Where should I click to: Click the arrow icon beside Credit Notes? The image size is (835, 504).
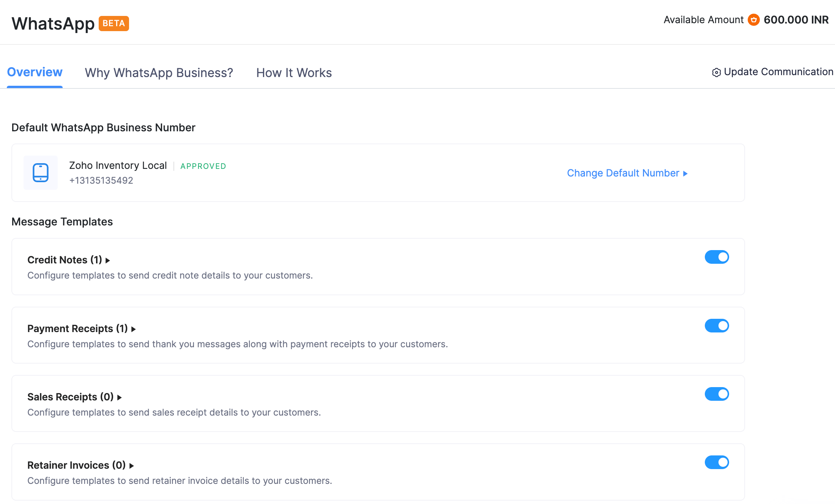click(x=107, y=260)
